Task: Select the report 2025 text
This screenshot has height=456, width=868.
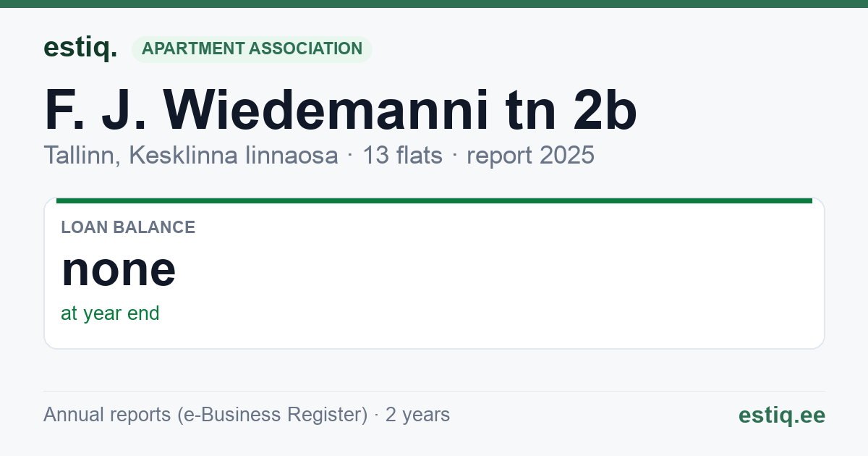Action: 530,156
